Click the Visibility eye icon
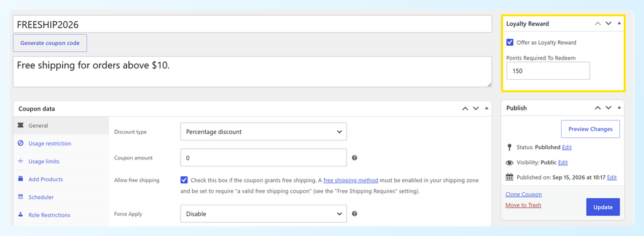 (x=509, y=163)
